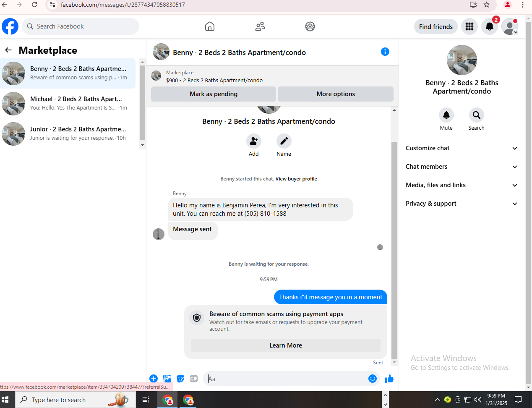Send a thumbs up like
The image size is (532, 408).
click(389, 379)
